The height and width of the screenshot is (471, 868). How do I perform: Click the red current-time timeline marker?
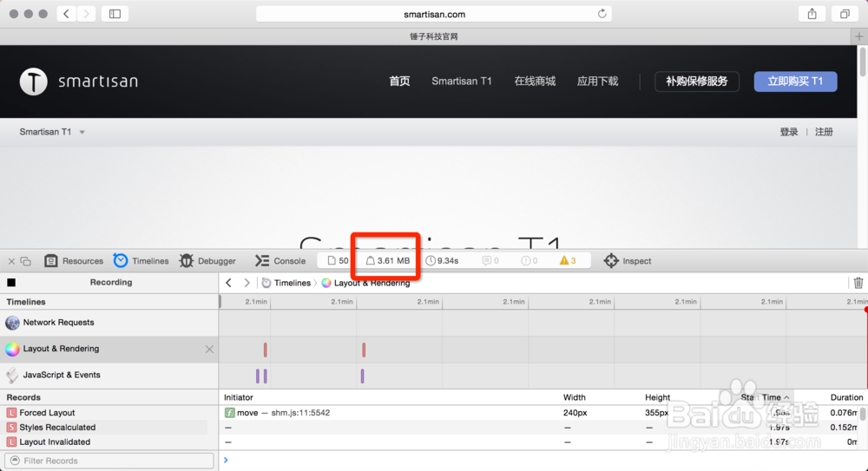pyautogui.click(x=865, y=310)
